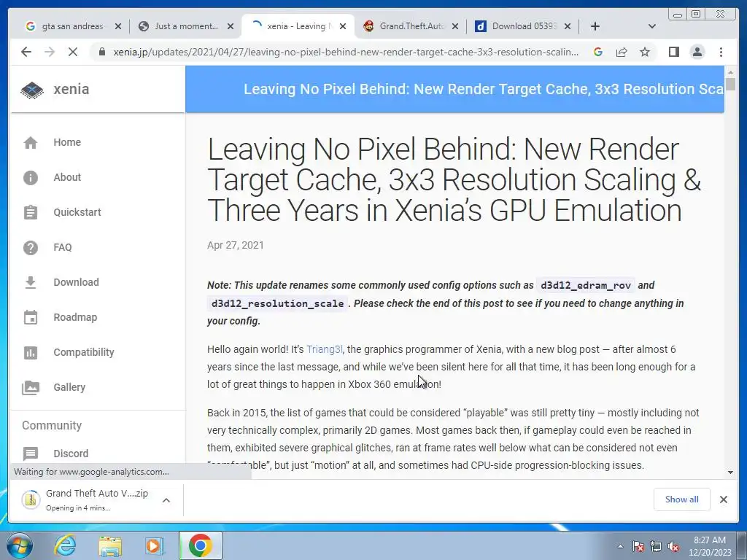Open the Home sidebar icon
The image size is (747, 560).
coord(31,142)
